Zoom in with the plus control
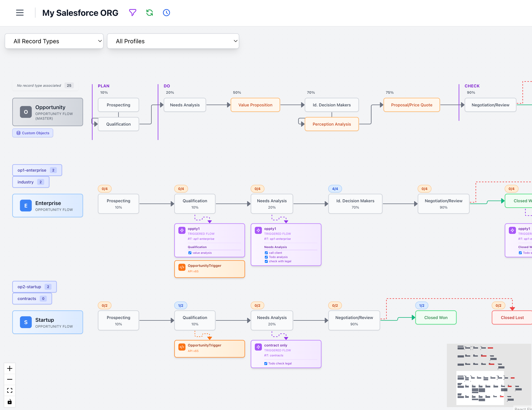Screen dimensions: 532x410 10,368
